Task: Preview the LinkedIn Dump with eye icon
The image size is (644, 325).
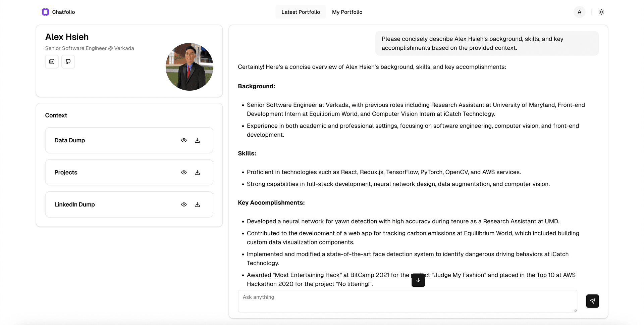Action: click(184, 204)
